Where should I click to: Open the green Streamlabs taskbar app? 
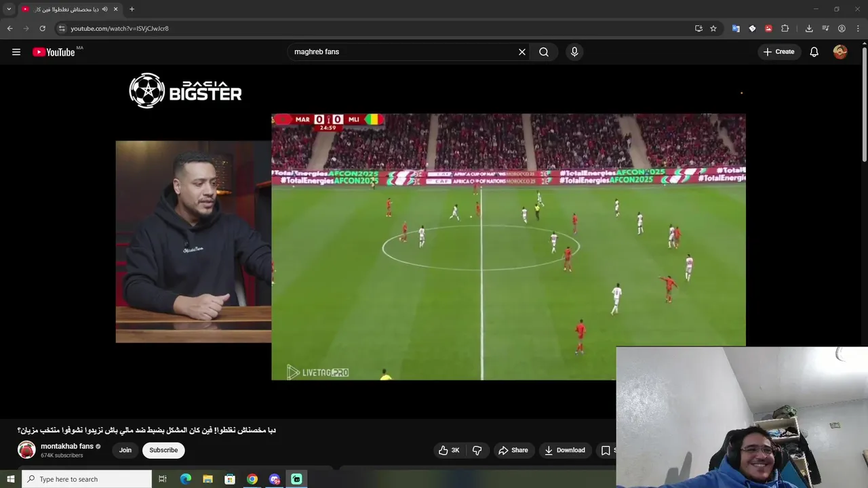(x=296, y=479)
